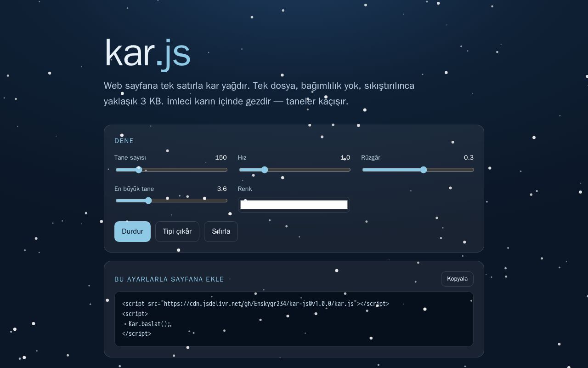Click the Rüzgâr slider handle
588x368 pixels.
[424, 170]
